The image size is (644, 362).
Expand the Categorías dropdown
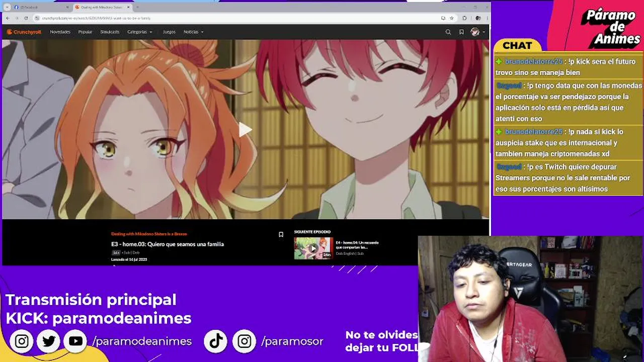click(x=139, y=32)
